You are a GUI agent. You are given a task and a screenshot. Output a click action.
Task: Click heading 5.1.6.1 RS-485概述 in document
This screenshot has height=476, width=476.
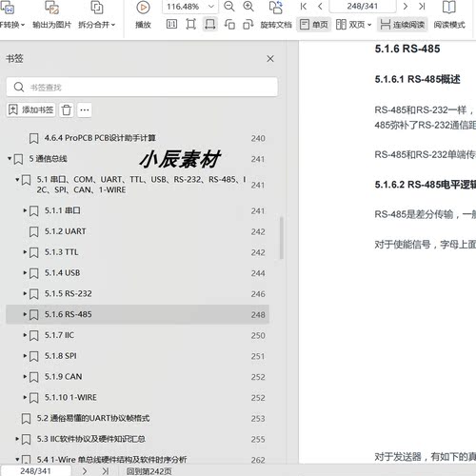tap(417, 79)
